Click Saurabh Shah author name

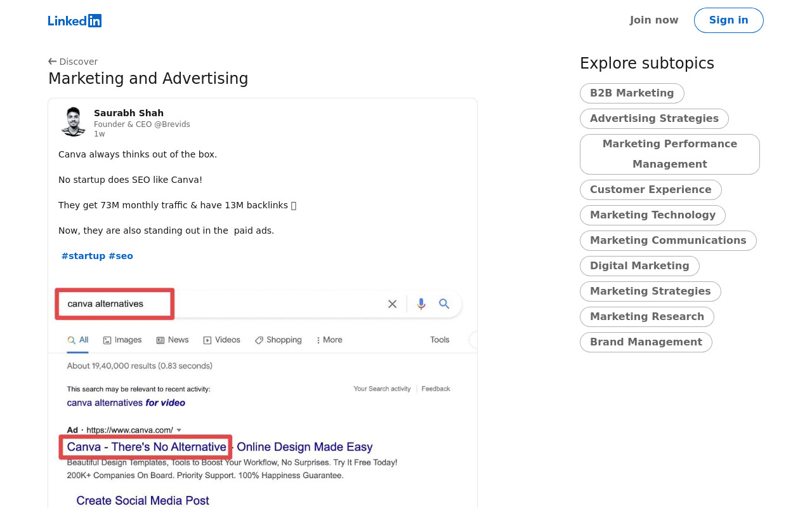tap(129, 113)
